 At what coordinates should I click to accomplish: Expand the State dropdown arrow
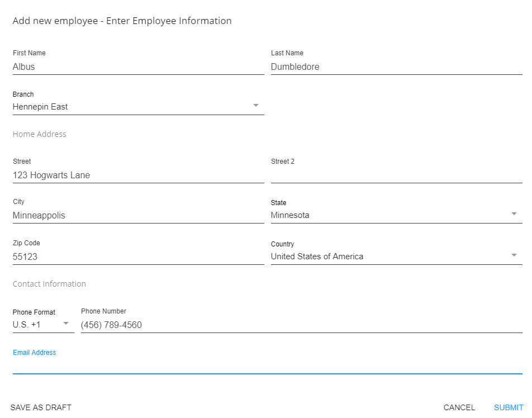514,213
